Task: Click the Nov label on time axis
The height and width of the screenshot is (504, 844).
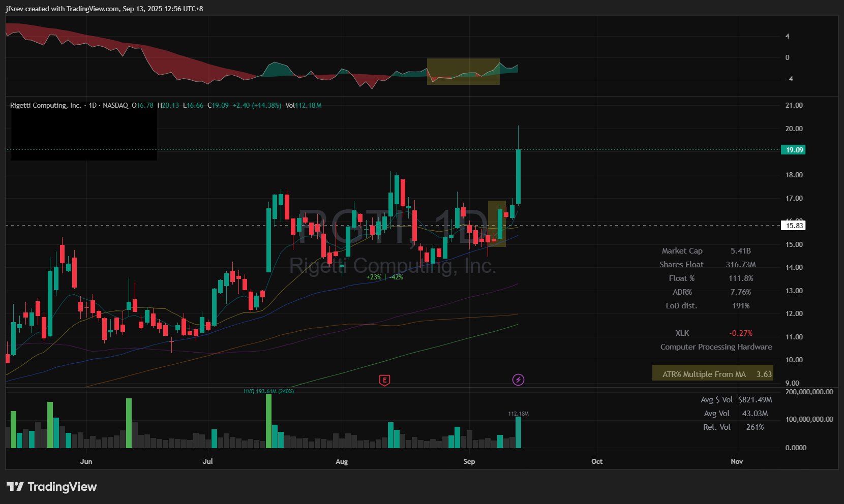Action: click(x=737, y=461)
